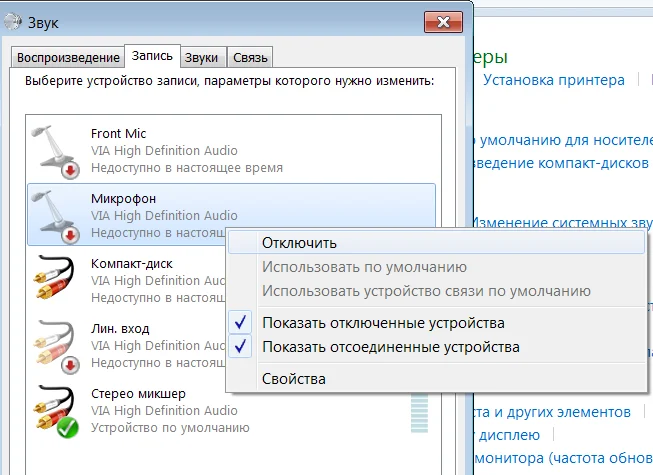Select the 'Front Mic' device name
The width and height of the screenshot is (653, 475).
[118, 134]
